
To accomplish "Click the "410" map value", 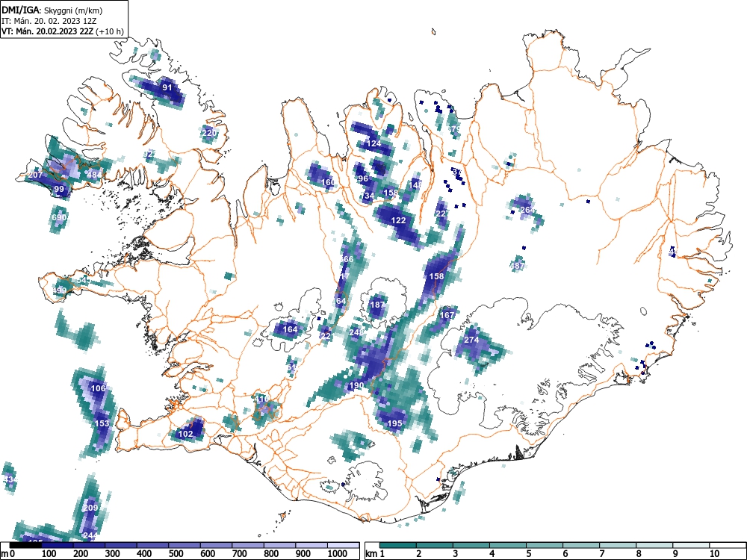I will coord(262,399).
